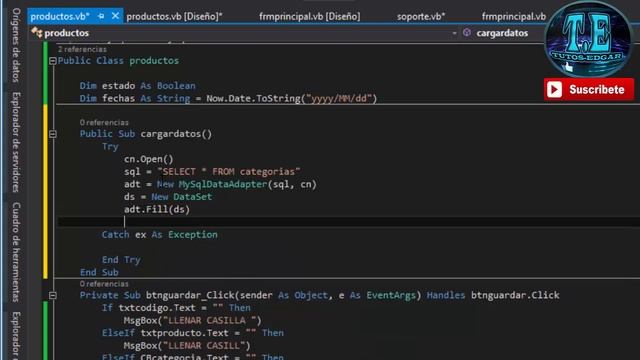Place cursor on the cn.Open() line
This screenshot has height=360, width=640.
coord(149,159)
